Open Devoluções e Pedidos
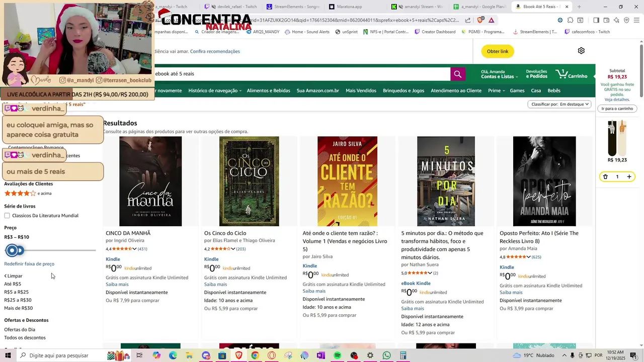The width and height of the screenshot is (644, 362). point(536,74)
